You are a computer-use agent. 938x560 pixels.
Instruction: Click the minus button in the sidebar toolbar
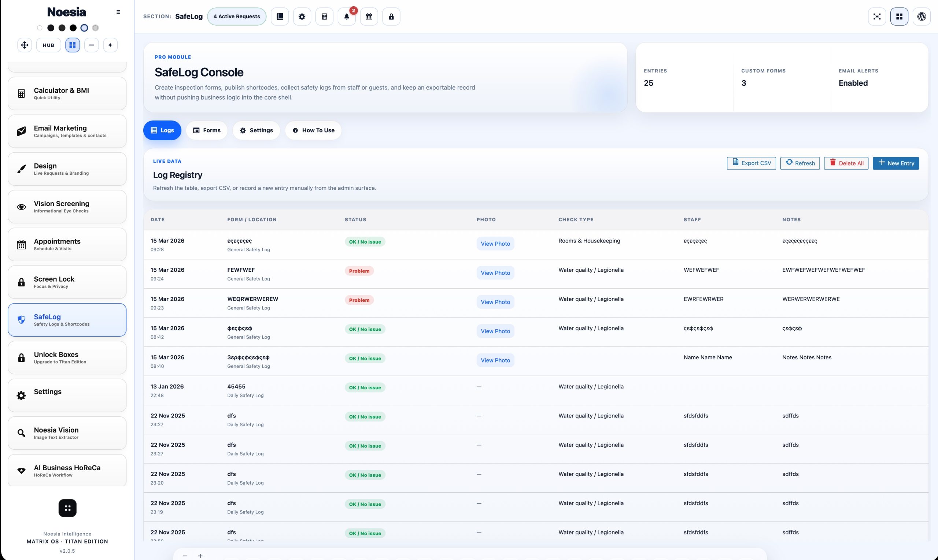point(91,45)
